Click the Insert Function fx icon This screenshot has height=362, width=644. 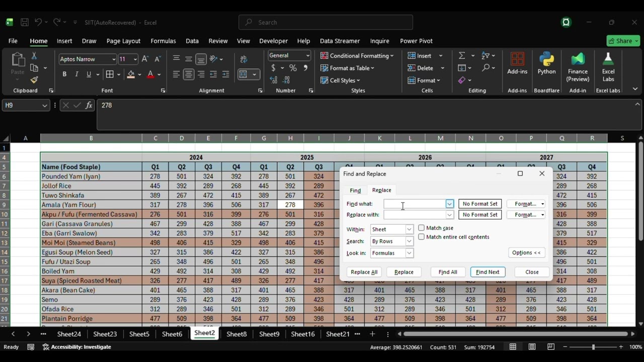[89, 105]
